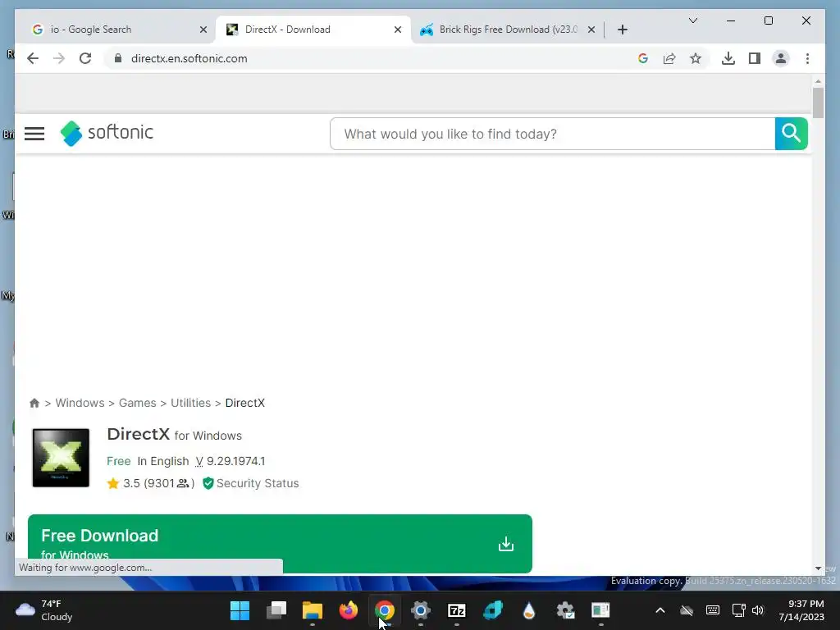Close the Brick Rigs tab

click(x=591, y=30)
